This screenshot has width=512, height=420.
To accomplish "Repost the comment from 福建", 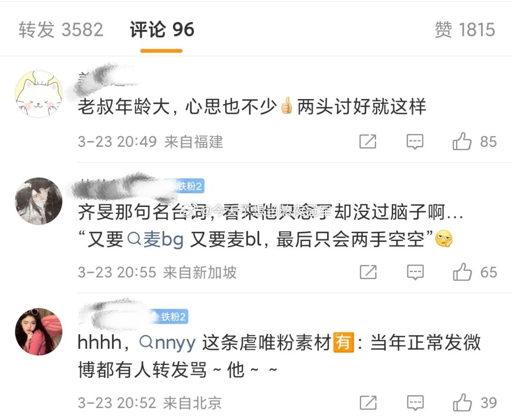I will 367,141.
